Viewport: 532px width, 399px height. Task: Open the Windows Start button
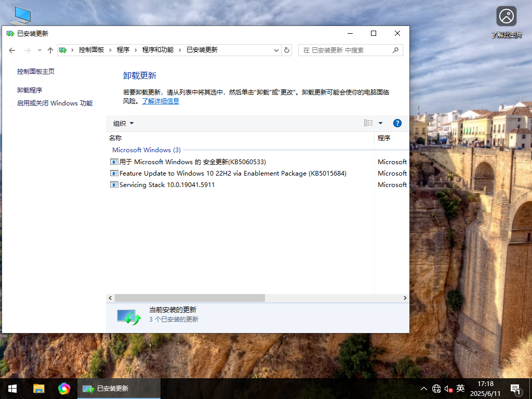(11, 388)
